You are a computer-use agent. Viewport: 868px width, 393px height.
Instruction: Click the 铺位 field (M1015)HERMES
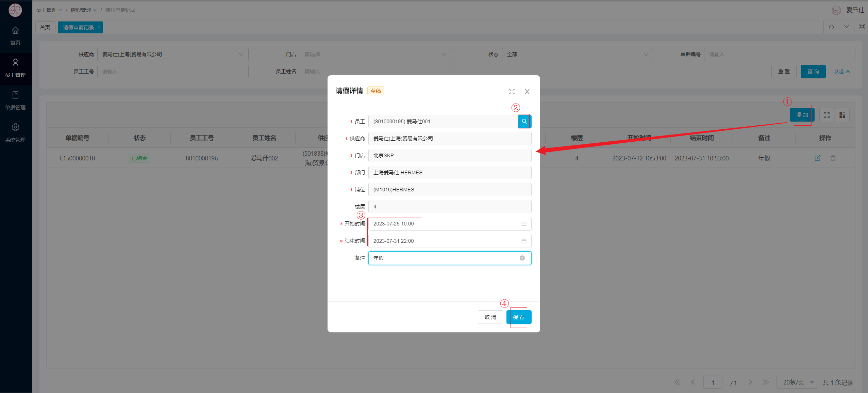[x=450, y=190]
